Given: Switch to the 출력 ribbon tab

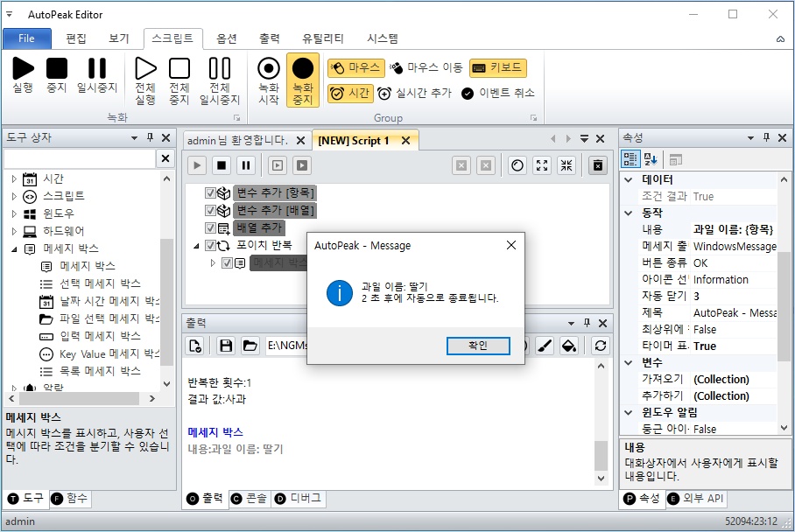Looking at the screenshot, I should 270,38.
